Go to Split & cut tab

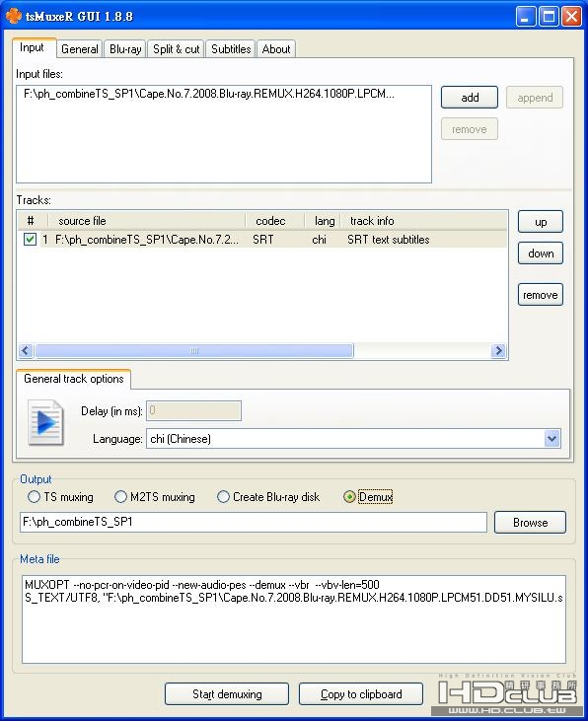[176, 48]
